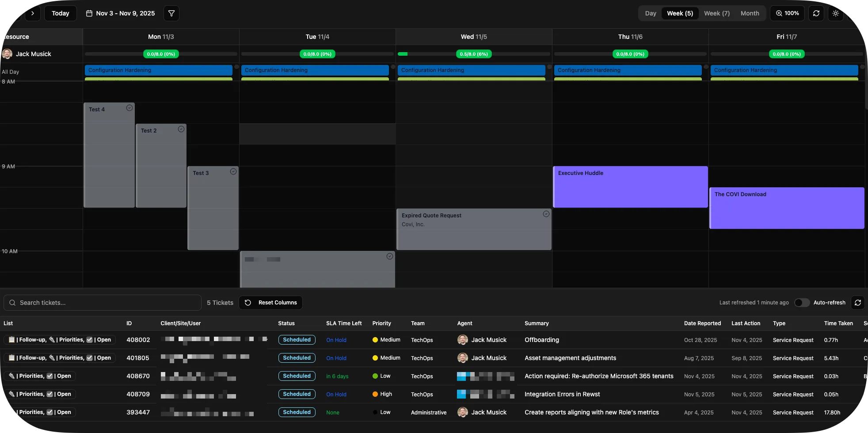This screenshot has width=868, height=433.
Task: Click check circle on Expired Quote Request
Action: coord(546,214)
